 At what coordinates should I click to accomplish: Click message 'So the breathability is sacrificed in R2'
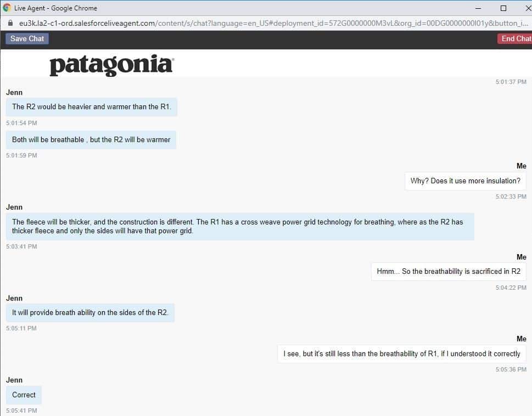coord(449,272)
